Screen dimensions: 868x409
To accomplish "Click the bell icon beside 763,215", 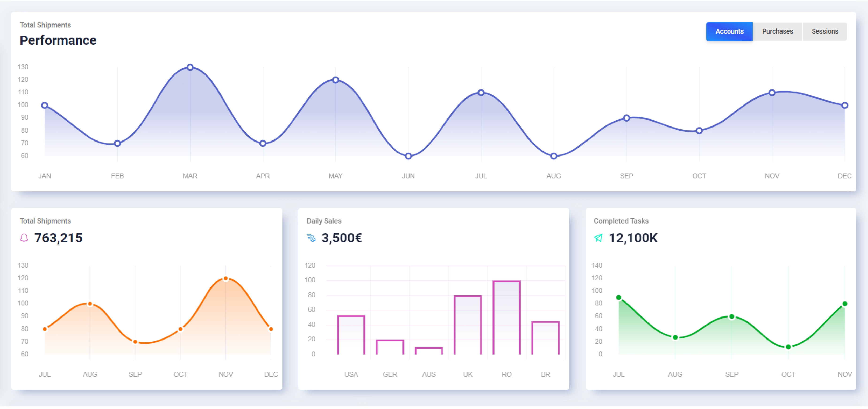I will [24, 238].
